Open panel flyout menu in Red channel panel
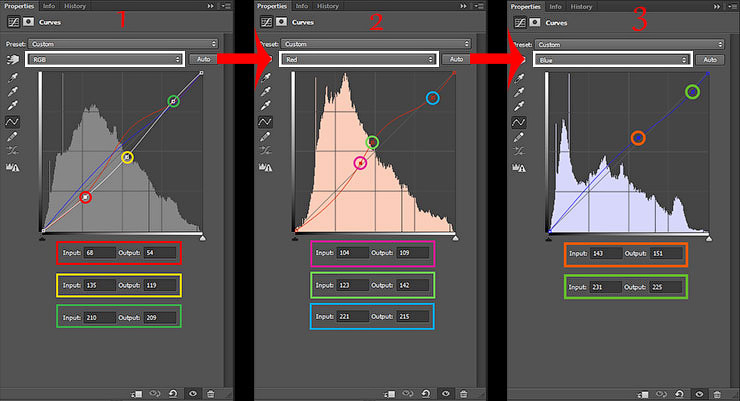 pyautogui.click(x=479, y=6)
